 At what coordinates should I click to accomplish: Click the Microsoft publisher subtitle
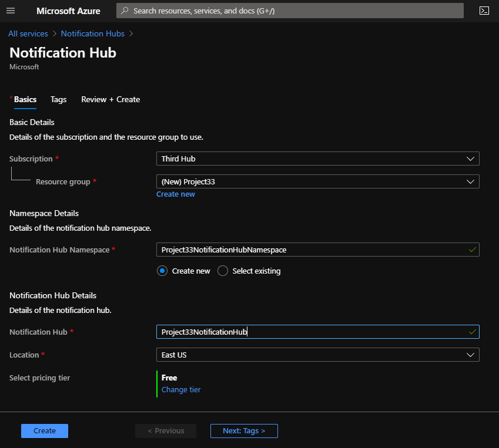[24, 67]
